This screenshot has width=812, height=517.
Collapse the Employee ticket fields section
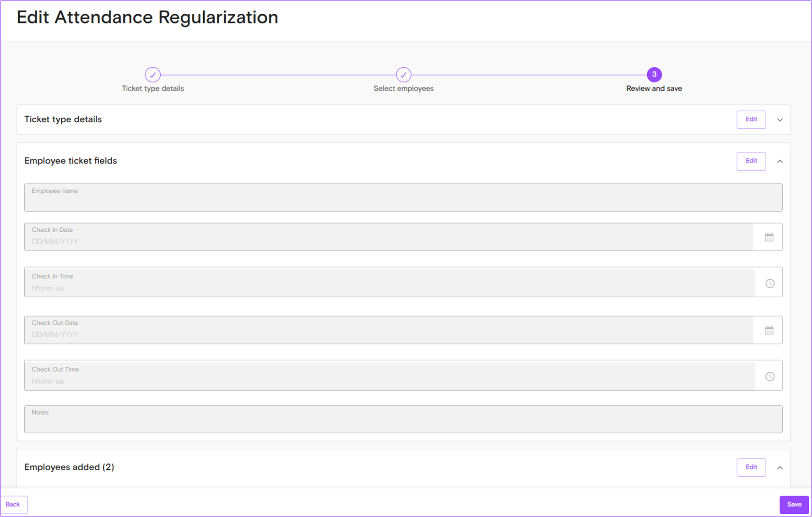pos(780,162)
